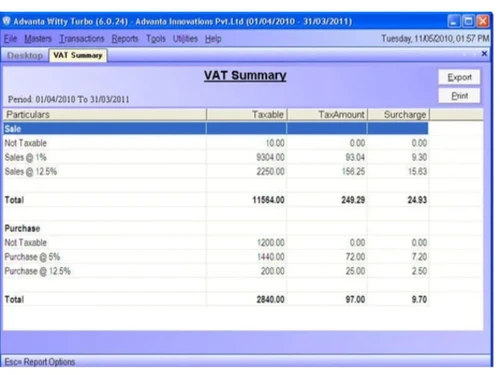Select Not Taxable row showing 1200.00
Screen dimensions: 500x375
coord(216,243)
